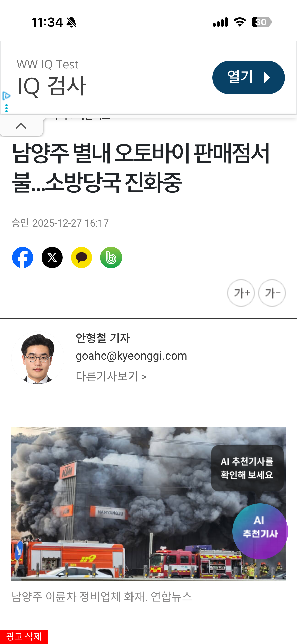Screen dimensions: 297x644
Task: Open ad options three-dot icon
Action: point(6,108)
